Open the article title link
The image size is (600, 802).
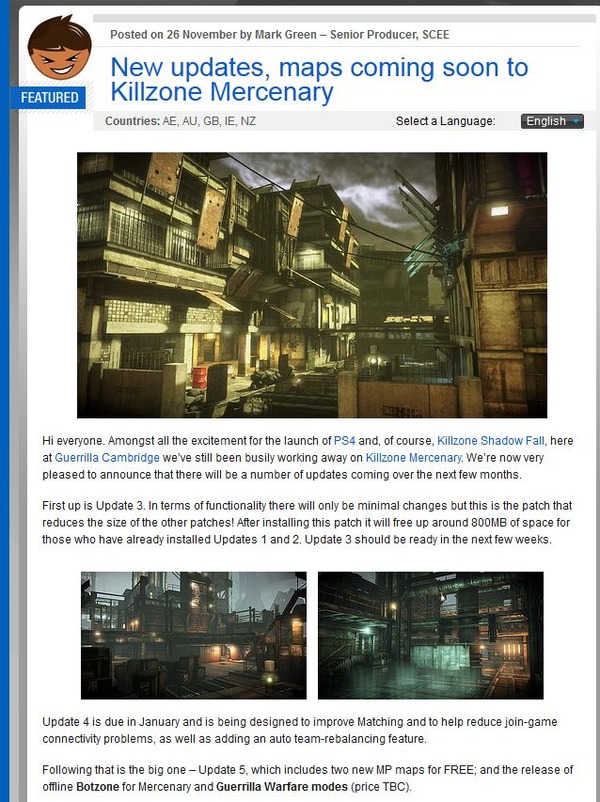319,79
